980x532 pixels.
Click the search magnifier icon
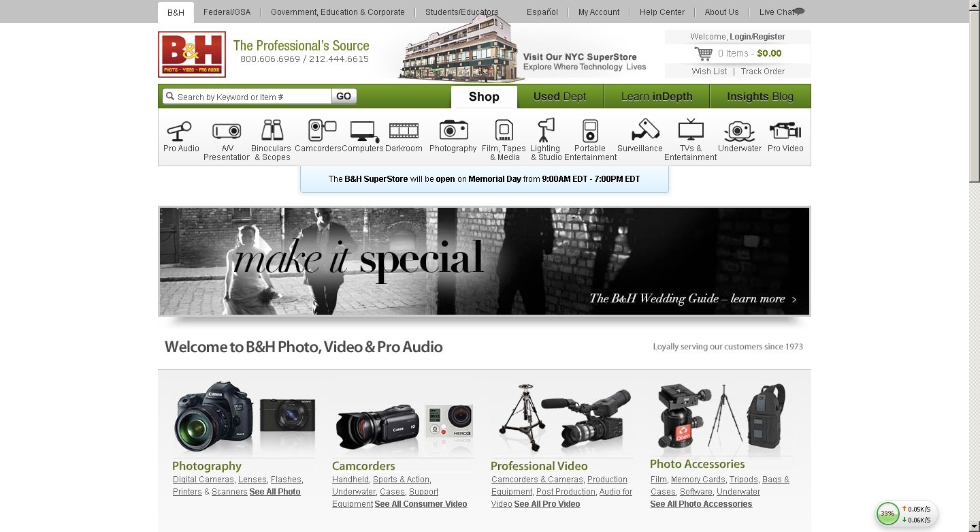pyautogui.click(x=170, y=97)
